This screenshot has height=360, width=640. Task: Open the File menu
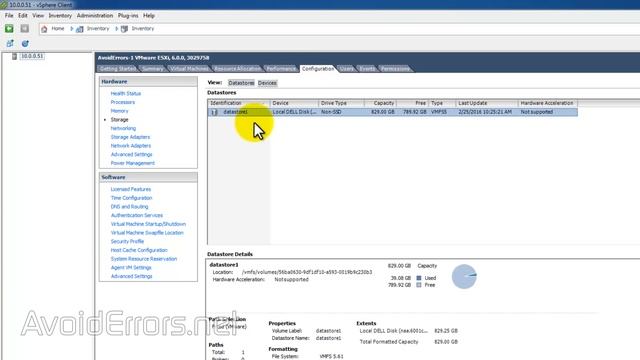9,16
